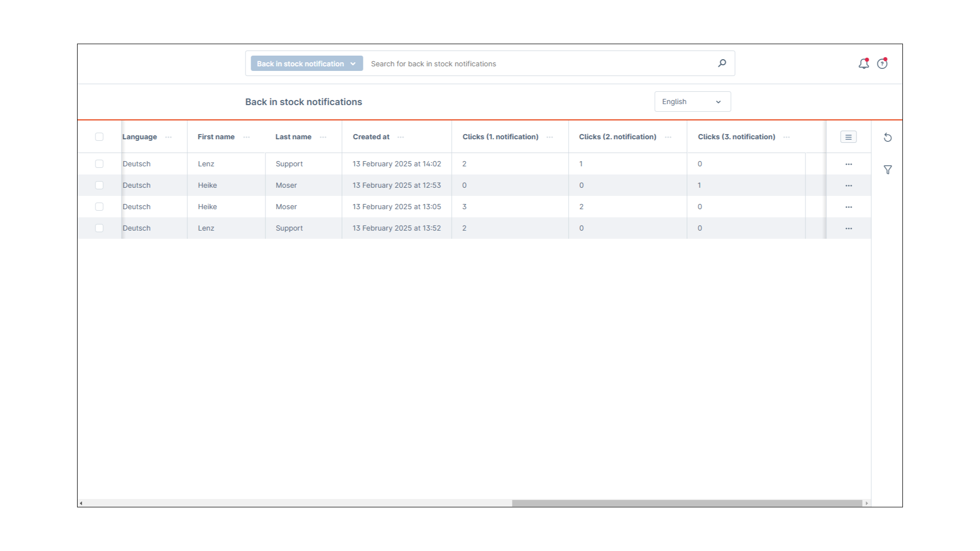Select the master checkbox in header row

(x=100, y=137)
